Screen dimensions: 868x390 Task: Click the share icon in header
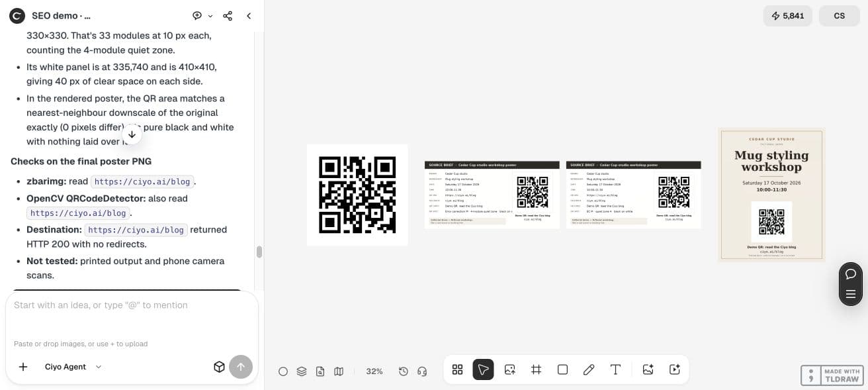pos(228,16)
